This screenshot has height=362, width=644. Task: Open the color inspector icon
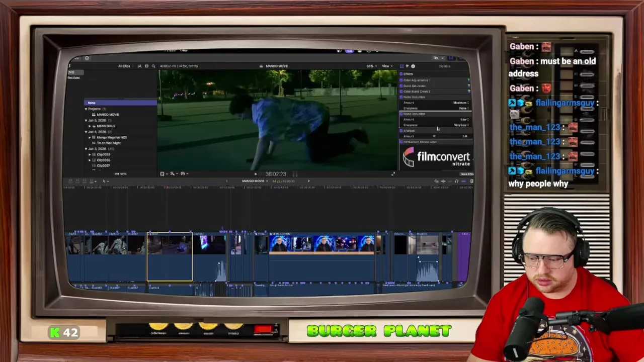[x=407, y=66]
